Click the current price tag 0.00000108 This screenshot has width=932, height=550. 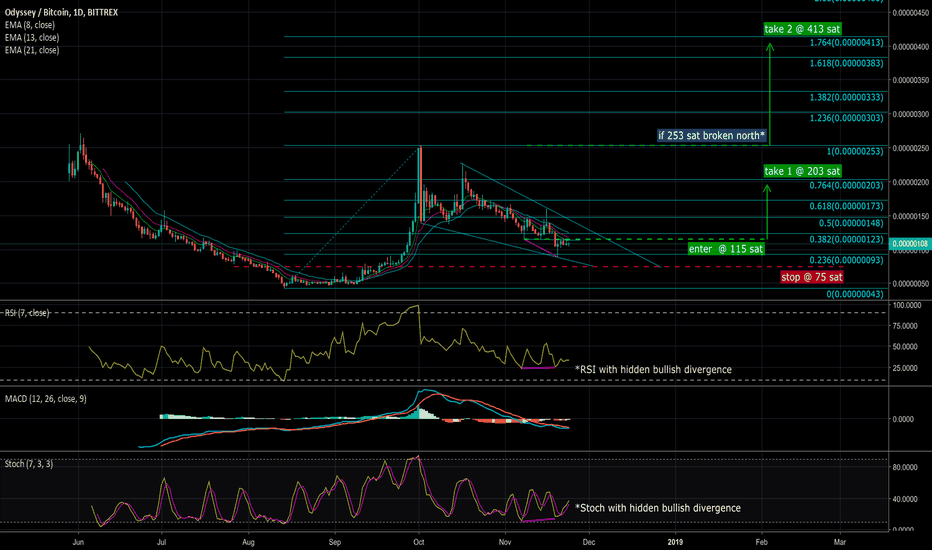click(910, 244)
